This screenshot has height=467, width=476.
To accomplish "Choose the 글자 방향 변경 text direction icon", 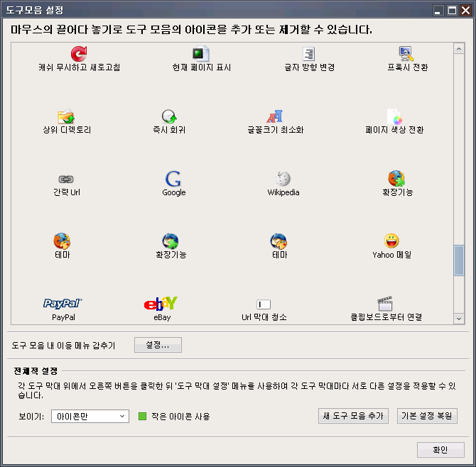I will tap(309, 54).
